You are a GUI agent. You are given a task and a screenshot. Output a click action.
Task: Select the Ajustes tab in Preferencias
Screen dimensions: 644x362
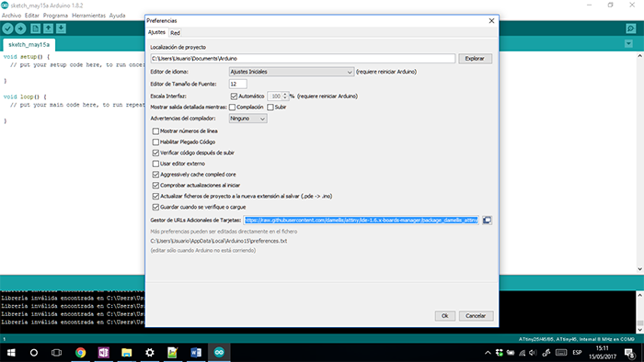(156, 32)
